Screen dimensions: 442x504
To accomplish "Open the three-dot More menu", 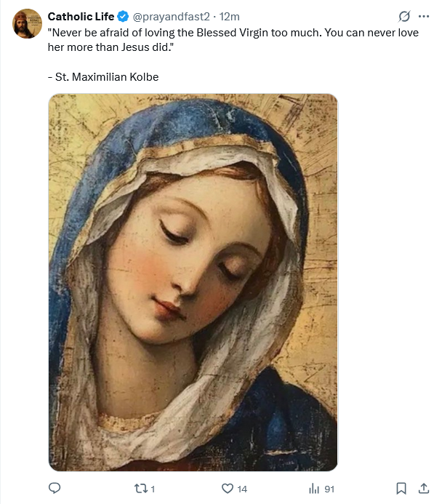I will click(424, 16).
